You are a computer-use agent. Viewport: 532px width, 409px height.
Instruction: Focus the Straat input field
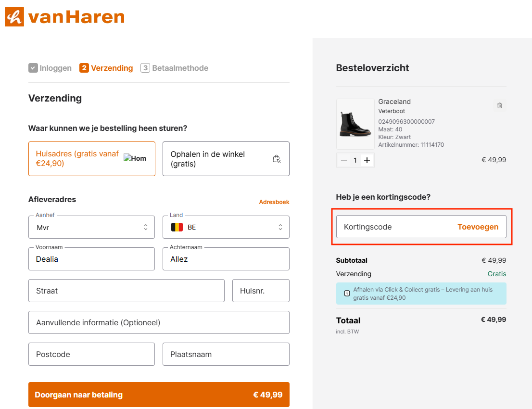click(126, 291)
